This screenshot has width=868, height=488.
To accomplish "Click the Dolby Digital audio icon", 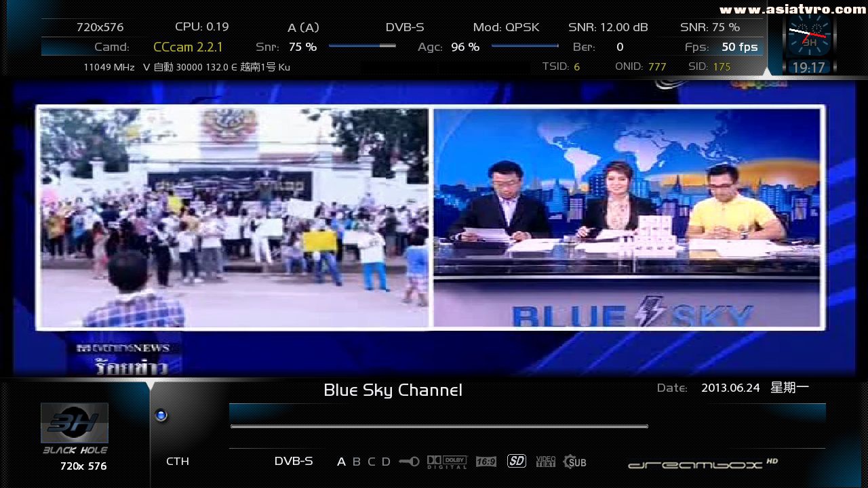I will [447, 462].
